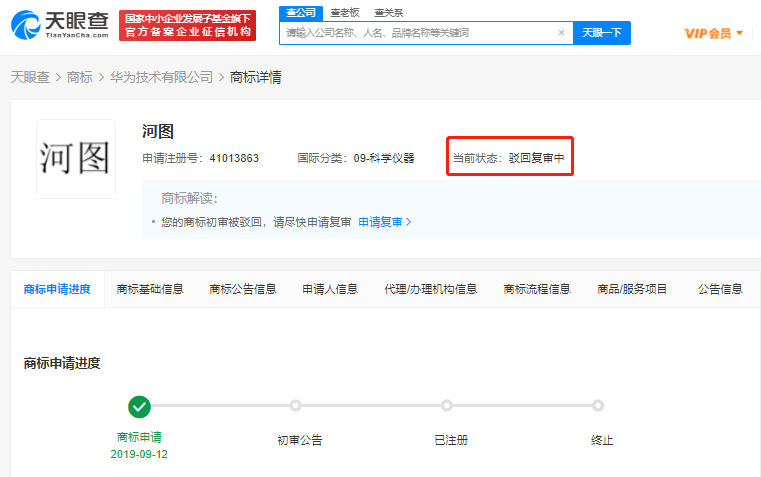Click the 初审公告 progress step circle

tap(295, 406)
